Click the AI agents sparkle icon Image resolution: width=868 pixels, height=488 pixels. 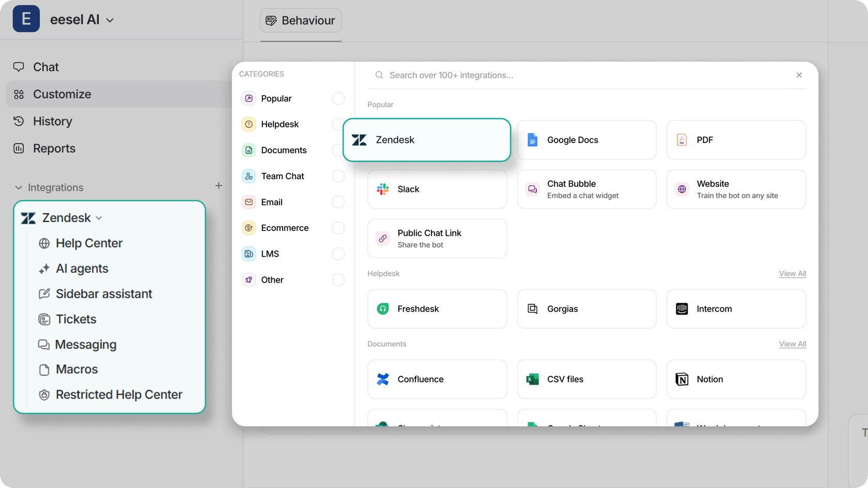click(44, 269)
